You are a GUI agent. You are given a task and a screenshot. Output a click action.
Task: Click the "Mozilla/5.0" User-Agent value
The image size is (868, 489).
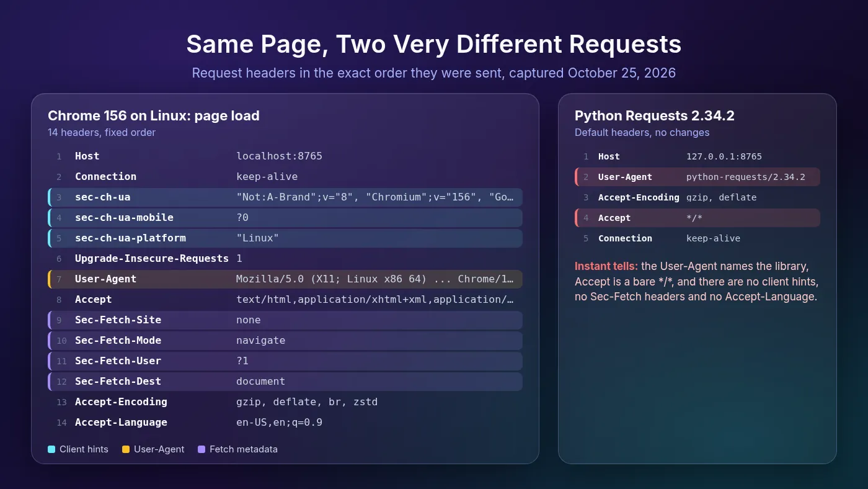coord(375,279)
